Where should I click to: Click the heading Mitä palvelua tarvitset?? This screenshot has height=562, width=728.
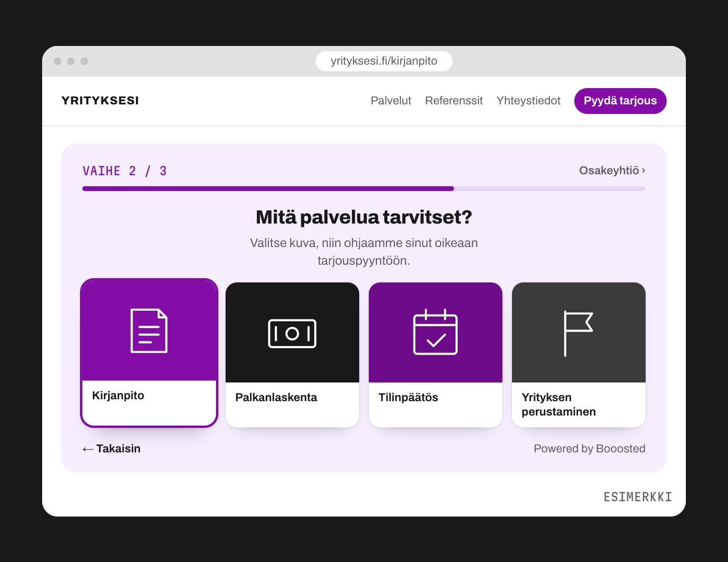pyautogui.click(x=364, y=217)
